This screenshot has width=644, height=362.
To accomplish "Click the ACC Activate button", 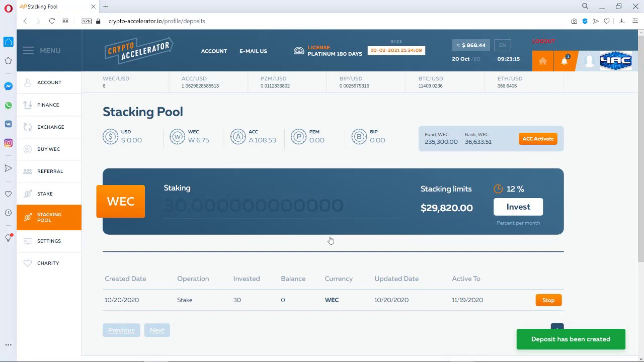I will (x=538, y=139).
